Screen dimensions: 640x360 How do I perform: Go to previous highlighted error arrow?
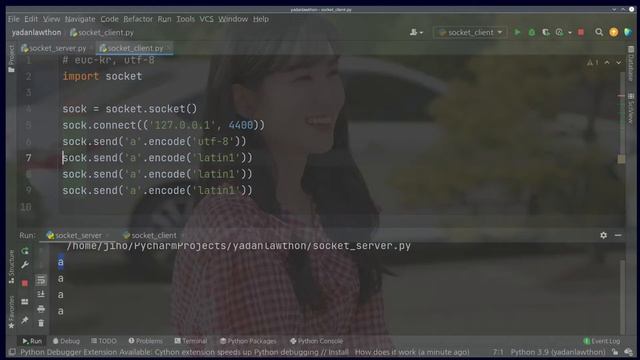607,62
